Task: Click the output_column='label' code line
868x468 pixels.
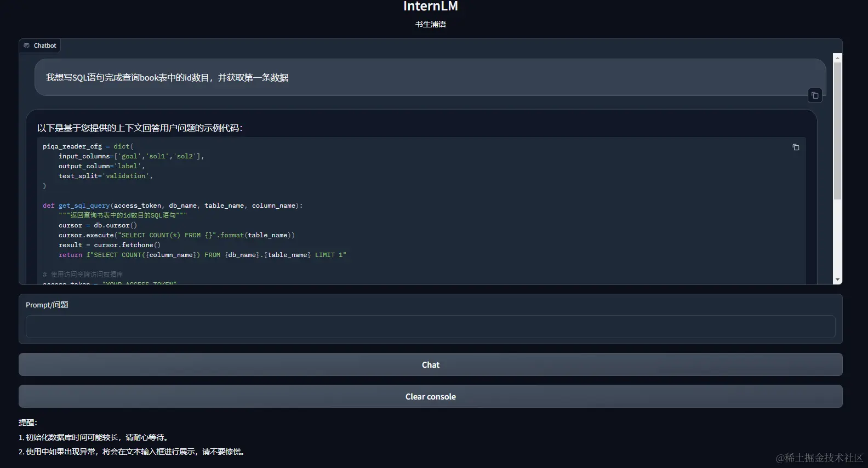Action: pos(101,166)
